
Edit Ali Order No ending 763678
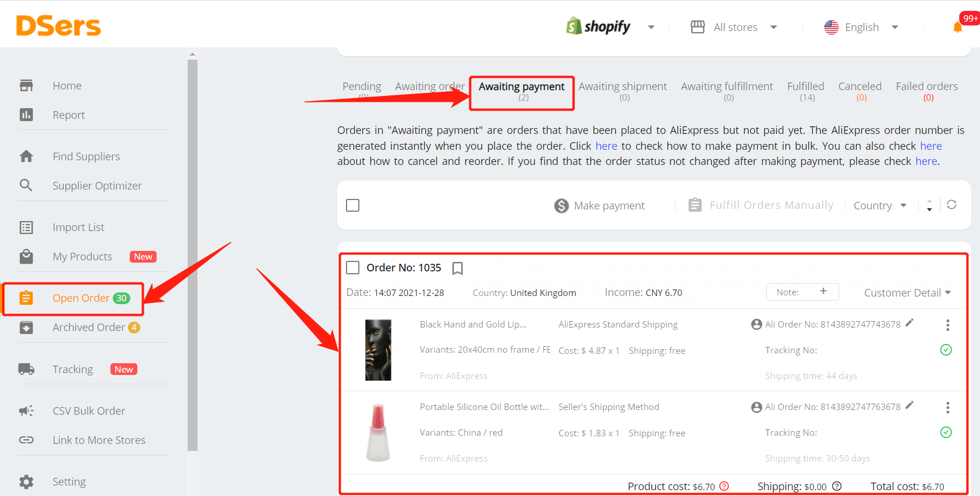[909, 405]
